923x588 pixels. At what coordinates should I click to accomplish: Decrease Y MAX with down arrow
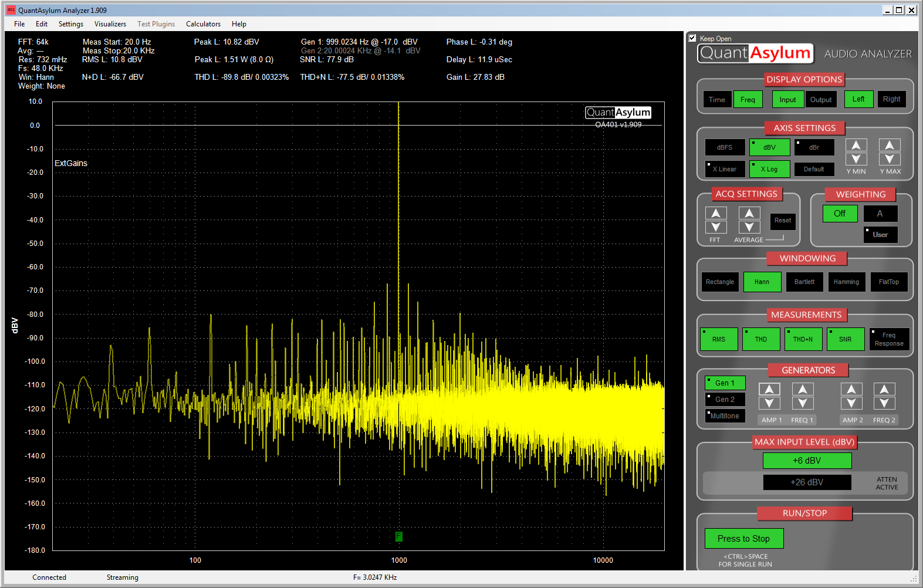[890, 159]
